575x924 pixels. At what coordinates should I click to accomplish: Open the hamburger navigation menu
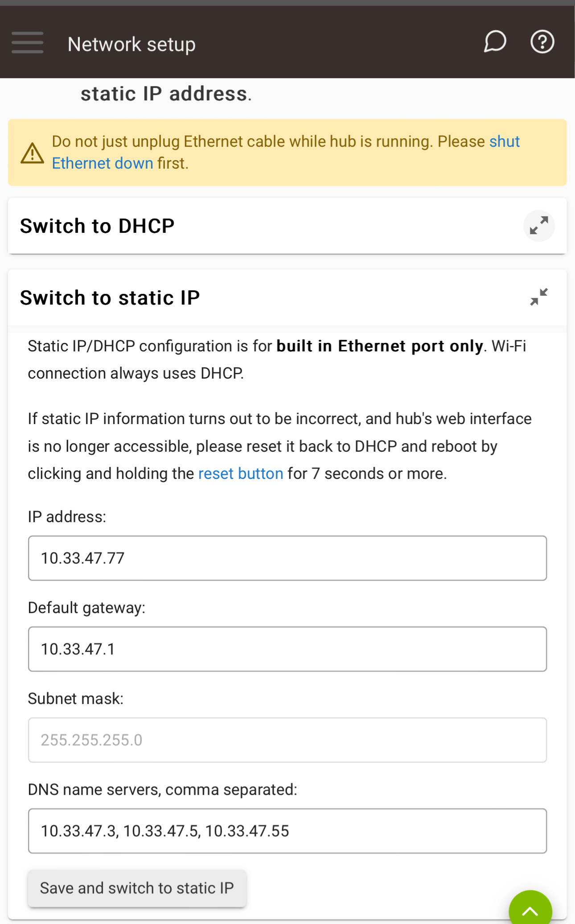point(28,43)
